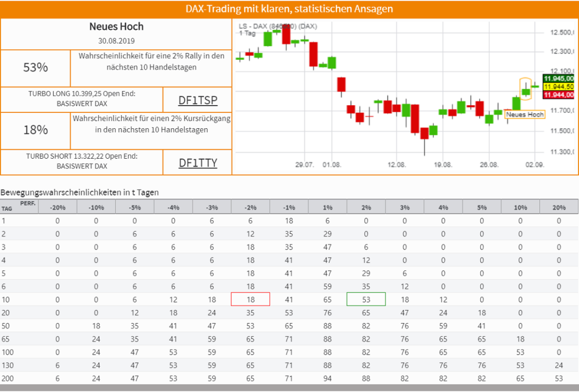Click the green-outlined 53 cell in row 10
Viewport: 579px width, 392px height.
366,299
